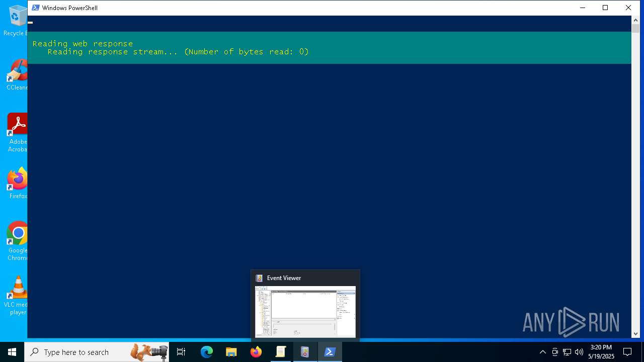
Task: Launch CCleaner from the desktop
Action: coord(17,74)
